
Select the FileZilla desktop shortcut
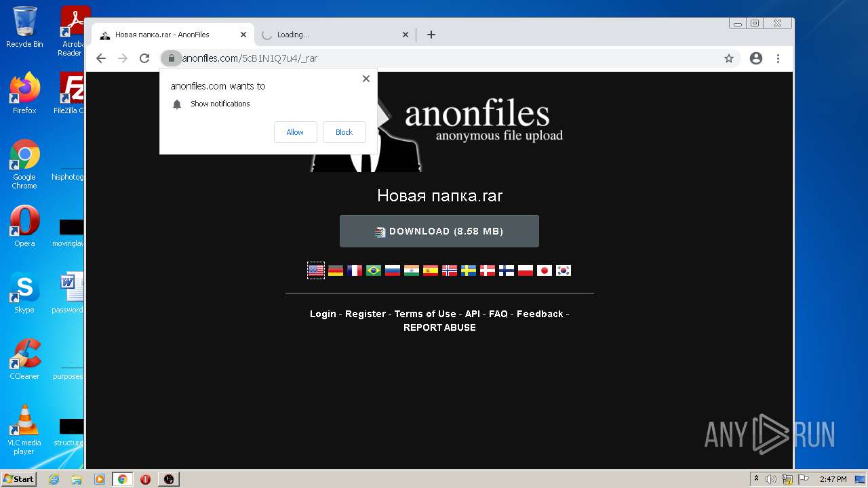pos(70,93)
